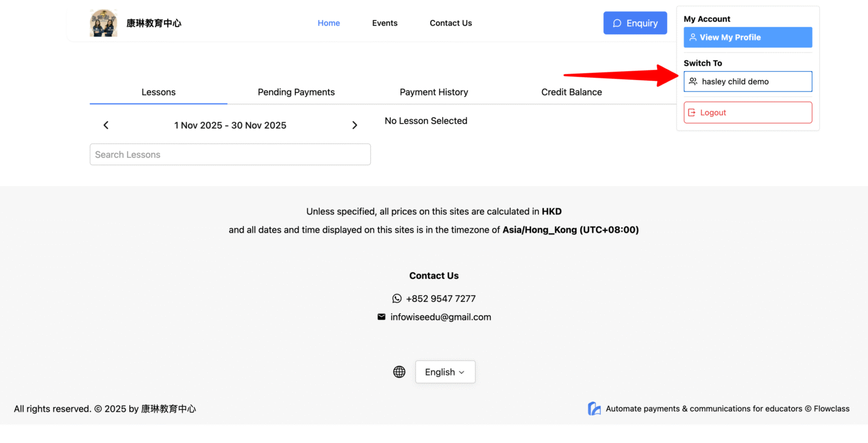Click the infowiseedu@gmail.com email link

pyautogui.click(x=441, y=317)
